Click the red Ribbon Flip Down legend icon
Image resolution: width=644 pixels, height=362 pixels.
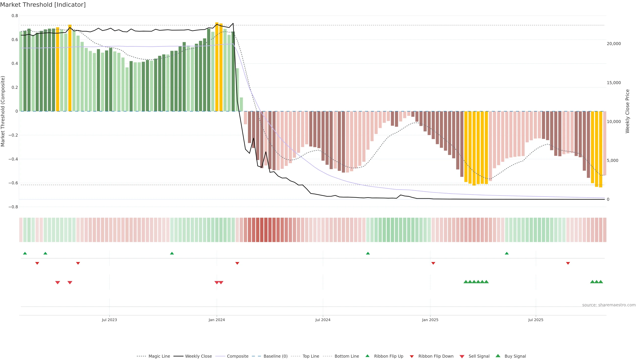tap(412, 356)
